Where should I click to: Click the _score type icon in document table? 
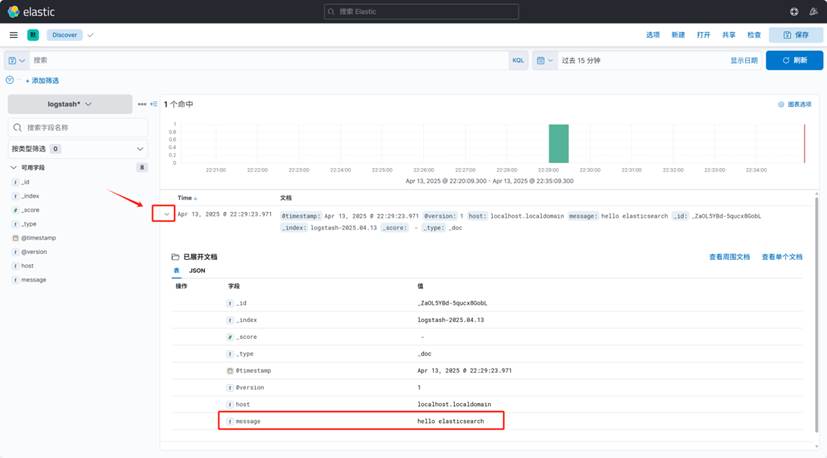coord(230,337)
